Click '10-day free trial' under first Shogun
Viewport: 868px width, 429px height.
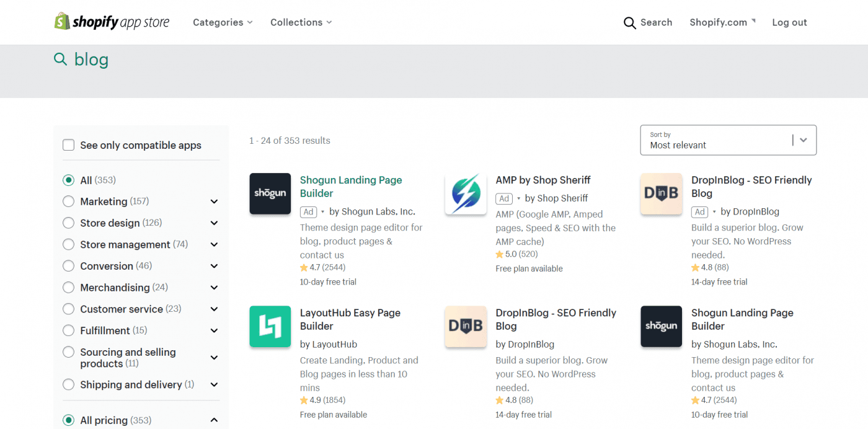click(328, 282)
